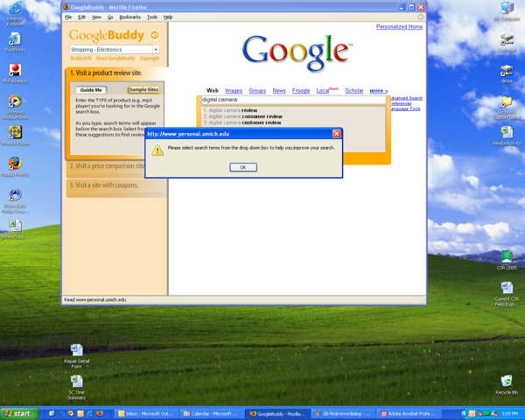The height and width of the screenshot is (420, 525).
Task: Click the Guide Me button
Action: pos(91,90)
